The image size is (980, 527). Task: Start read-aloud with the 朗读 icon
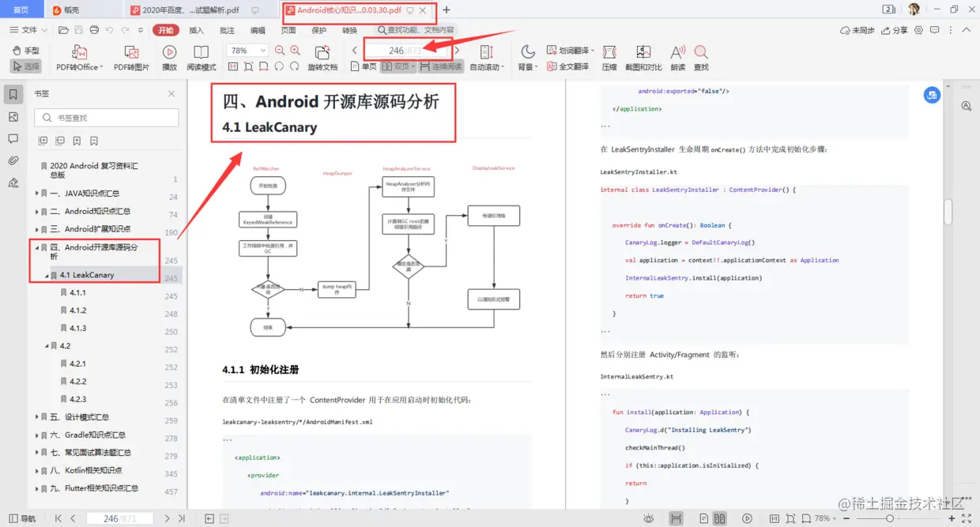tap(677, 57)
